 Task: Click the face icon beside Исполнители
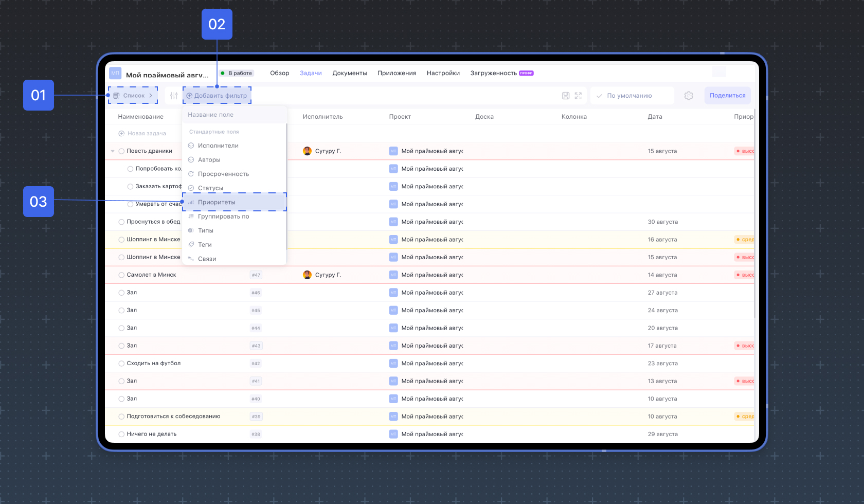pyautogui.click(x=191, y=146)
